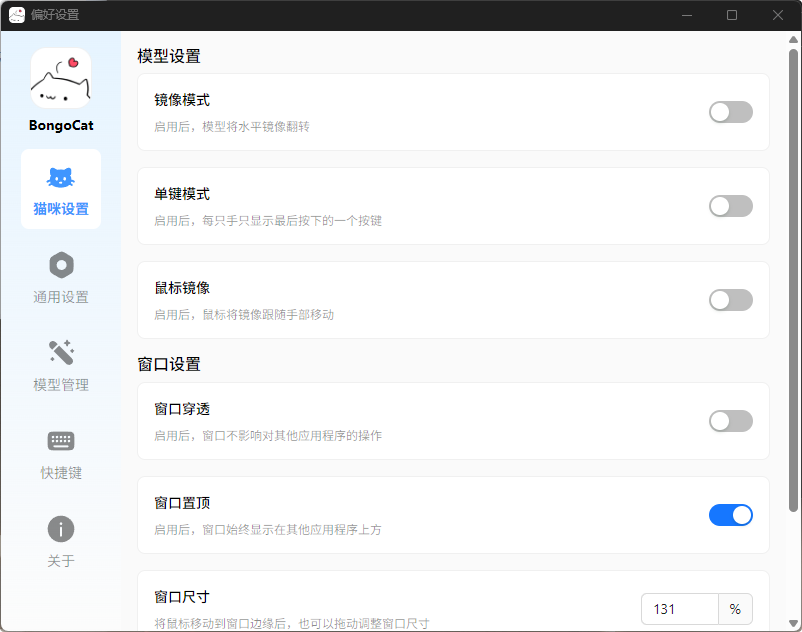Open the 猫咪设置 panel in the sidebar
The width and height of the screenshot is (802, 632).
click(x=61, y=189)
